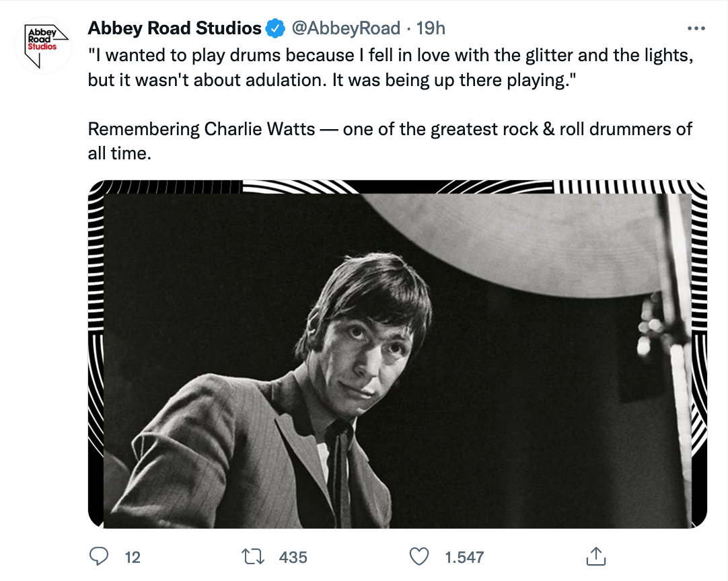The height and width of the screenshot is (581, 728).
Task: Retweet this Abbey Road Studios post
Action: click(x=252, y=556)
